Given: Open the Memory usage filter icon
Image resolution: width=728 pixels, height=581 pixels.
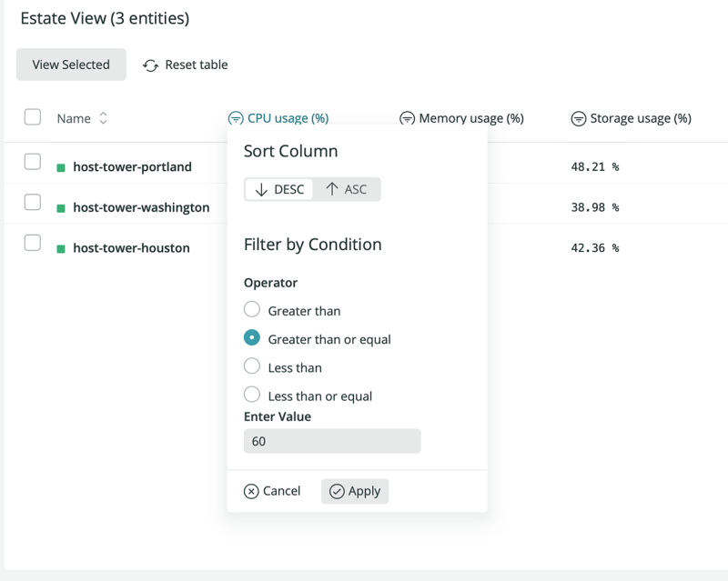Looking at the screenshot, I should pyautogui.click(x=407, y=119).
